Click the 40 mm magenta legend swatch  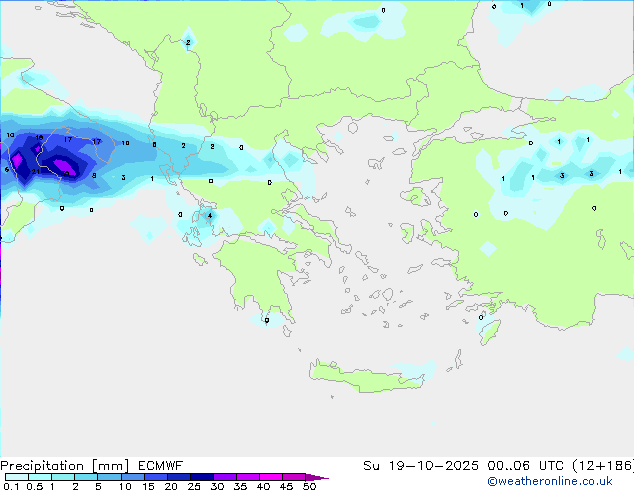271,477
